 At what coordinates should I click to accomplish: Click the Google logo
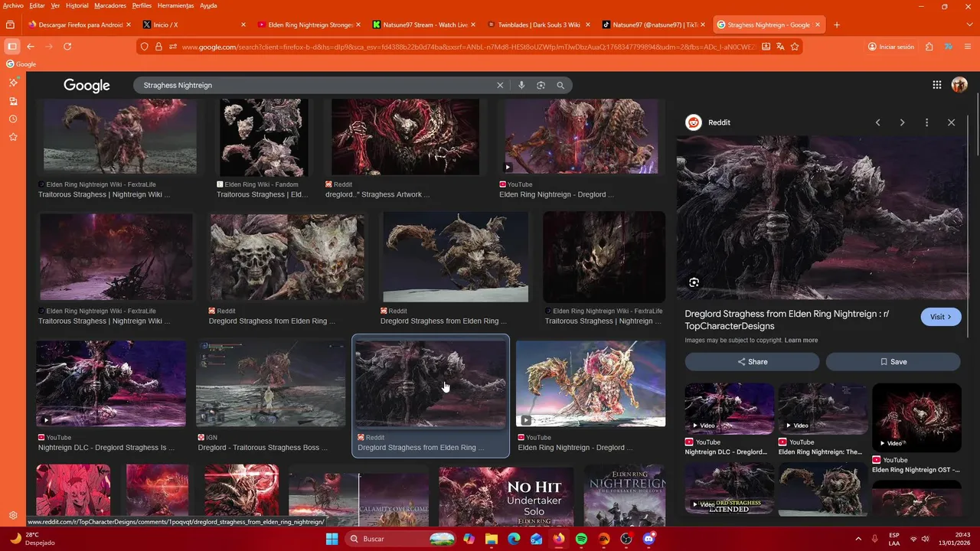coord(87,86)
